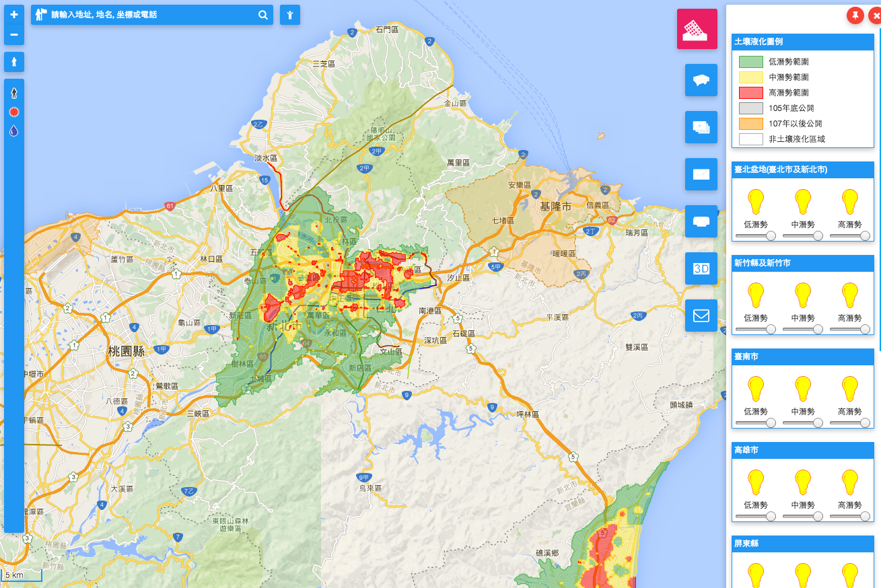
Task: Click 新竹縣及新竹市 中潛勢 opacity slider handle
Action: click(818, 329)
